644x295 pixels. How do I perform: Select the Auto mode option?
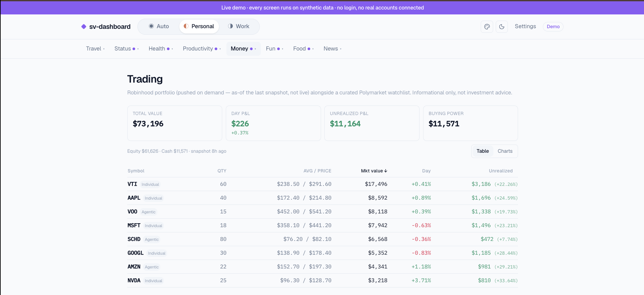click(159, 26)
